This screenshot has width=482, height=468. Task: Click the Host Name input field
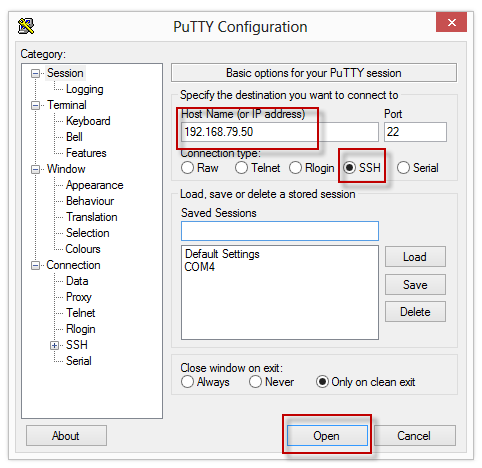pos(280,132)
